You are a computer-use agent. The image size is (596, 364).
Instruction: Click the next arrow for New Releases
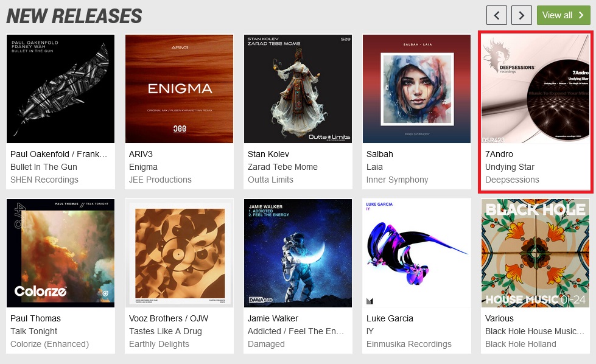pyautogui.click(x=522, y=15)
